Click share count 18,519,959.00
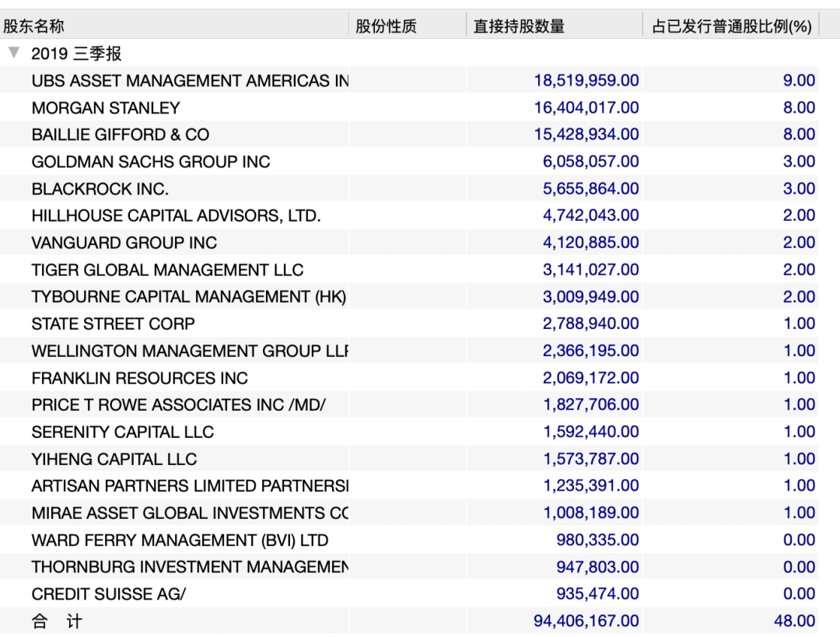This screenshot has height=637, width=840. (586, 80)
